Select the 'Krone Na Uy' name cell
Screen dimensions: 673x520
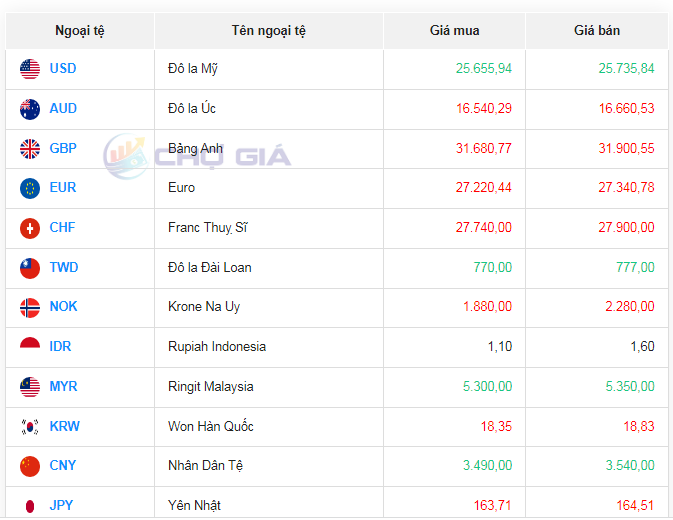pos(269,308)
